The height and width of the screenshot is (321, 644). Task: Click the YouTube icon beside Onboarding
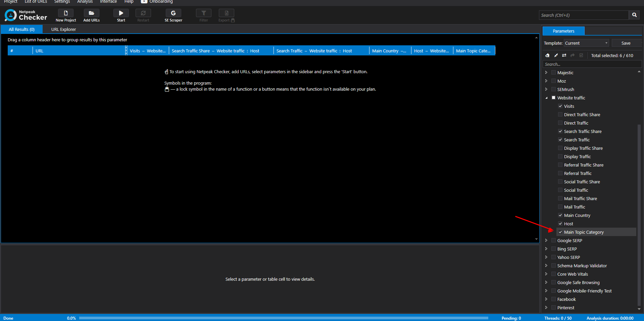(144, 2)
